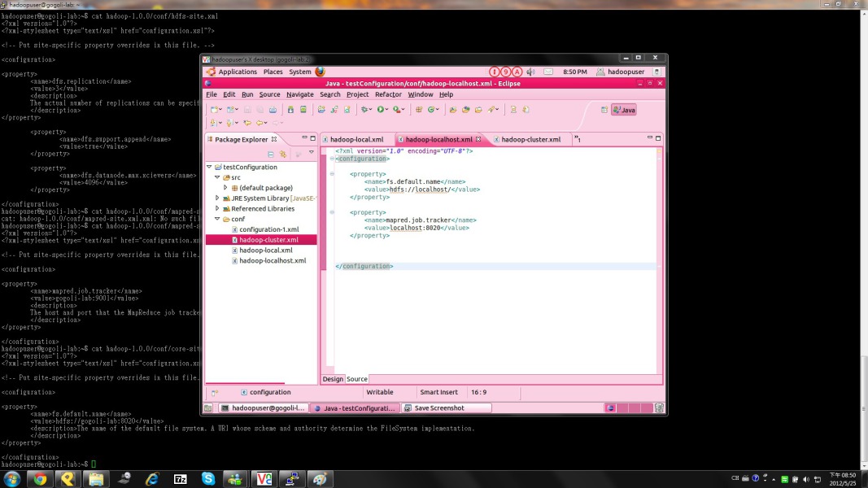Open the File menu in Eclipse
Viewport: 868px width, 488px height.
tap(212, 94)
